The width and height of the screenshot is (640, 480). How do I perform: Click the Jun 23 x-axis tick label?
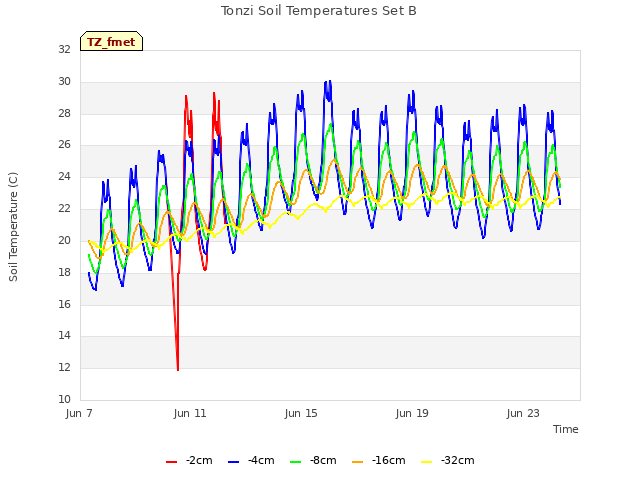point(523,413)
